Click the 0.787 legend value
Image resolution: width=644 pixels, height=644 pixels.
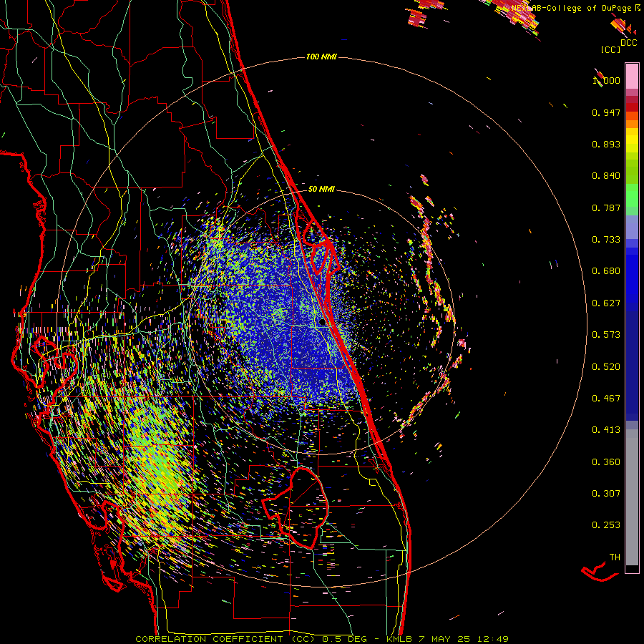(x=606, y=208)
